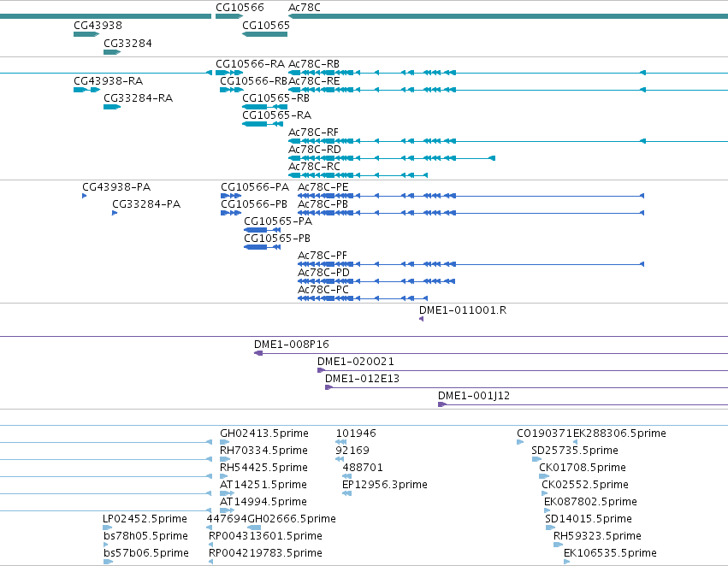This screenshot has height=566, width=728.
Task: Click EST label EK106535.5prime
Action: [610, 553]
